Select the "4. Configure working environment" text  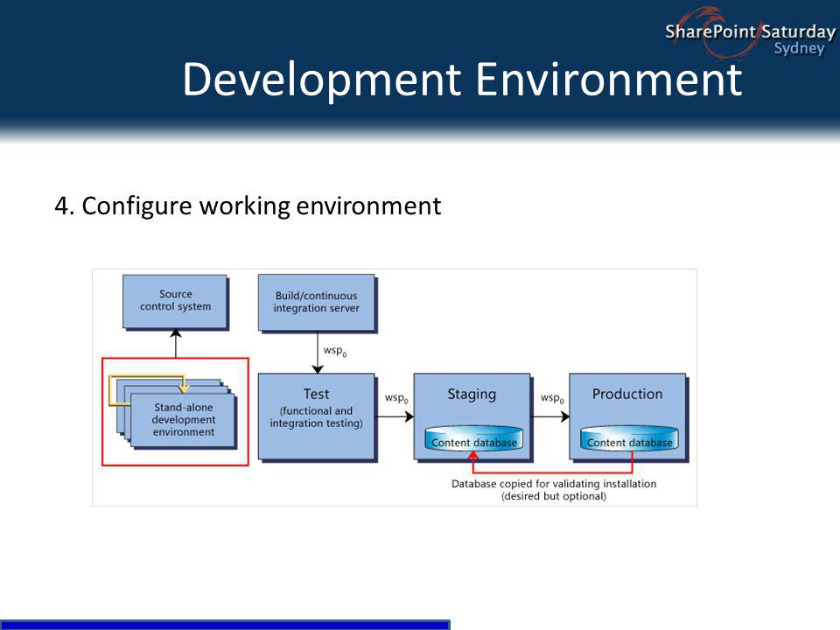point(248,206)
